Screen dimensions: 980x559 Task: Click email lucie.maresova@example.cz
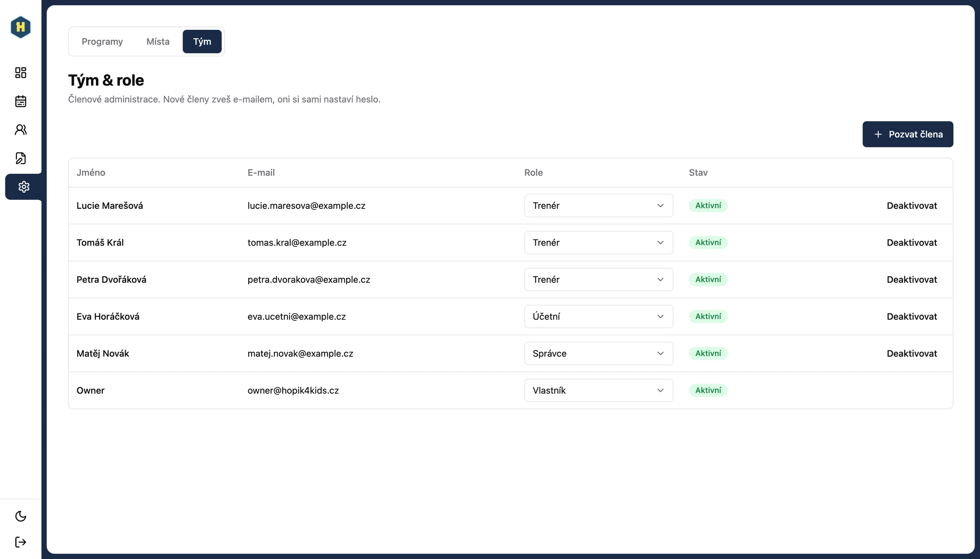[306, 206]
